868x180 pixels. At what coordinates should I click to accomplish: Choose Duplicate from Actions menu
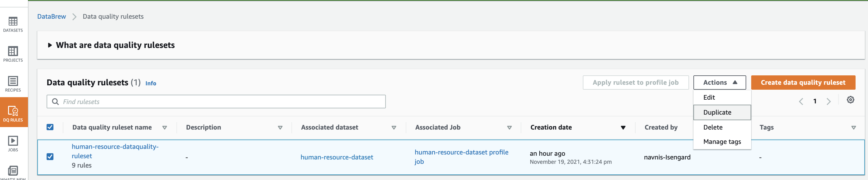(x=717, y=112)
